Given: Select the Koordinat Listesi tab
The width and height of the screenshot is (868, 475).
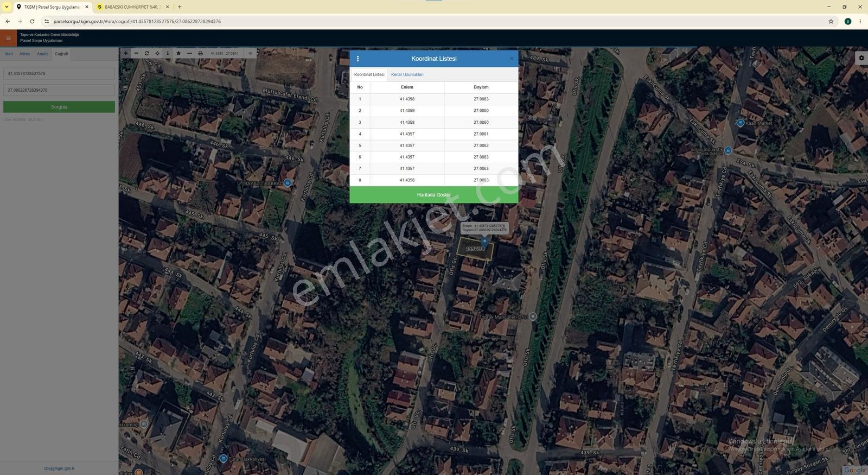Looking at the screenshot, I should [x=369, y=74].
